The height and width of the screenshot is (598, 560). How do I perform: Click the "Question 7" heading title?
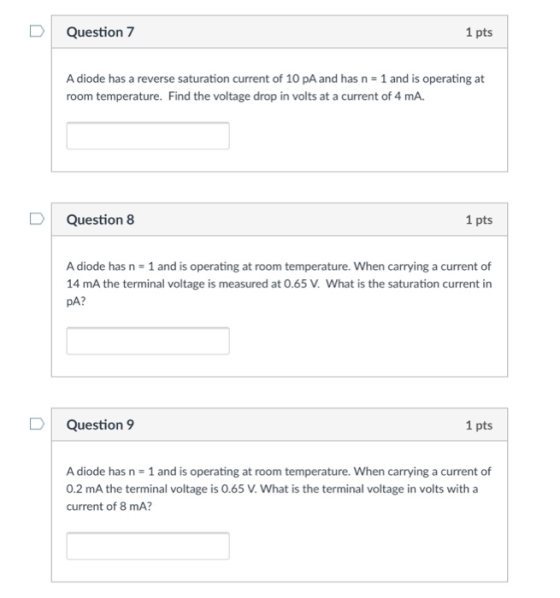click(x=100, y=32)
